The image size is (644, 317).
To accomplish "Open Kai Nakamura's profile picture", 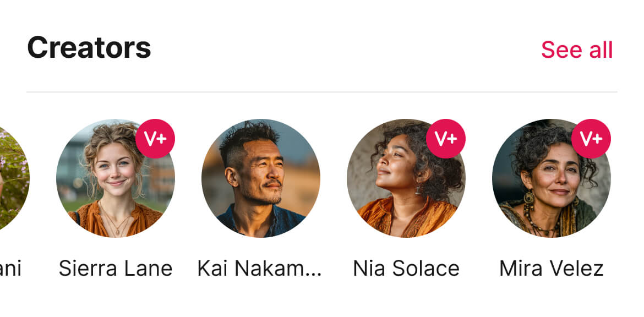I will tap(261, 178).
